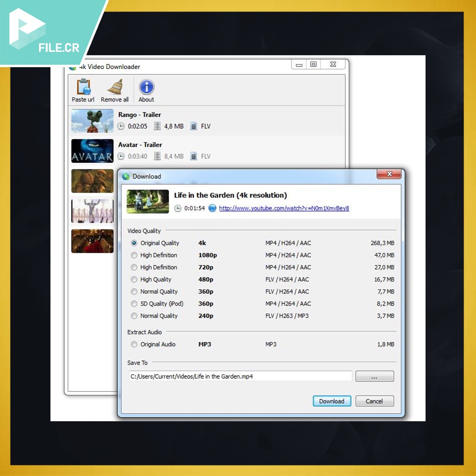Click 'Avatar - Trailer' title text
This screenshot has height=476, width=476.
click(140, 145)
